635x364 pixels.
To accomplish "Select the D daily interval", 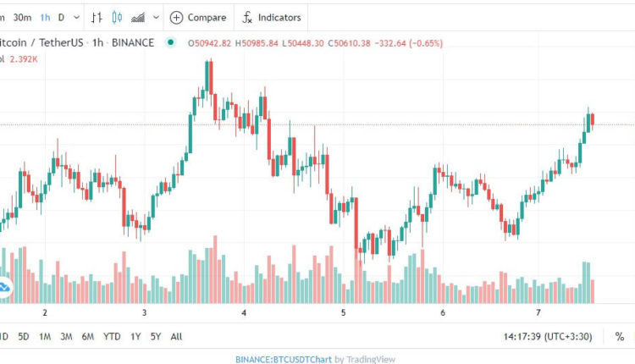I will tap(61, 18).
